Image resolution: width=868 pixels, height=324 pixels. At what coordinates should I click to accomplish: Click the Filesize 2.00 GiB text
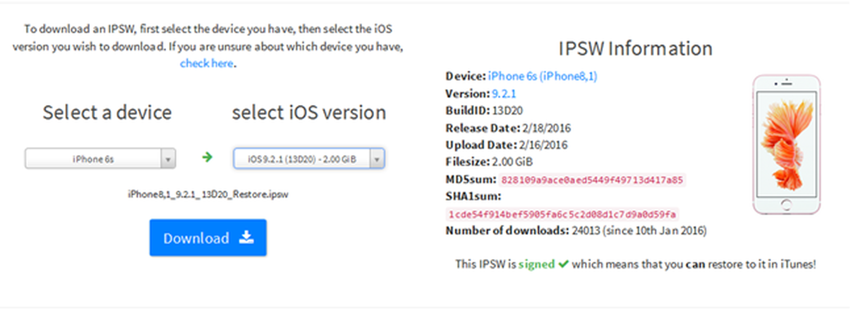click(x=512, y=162)
